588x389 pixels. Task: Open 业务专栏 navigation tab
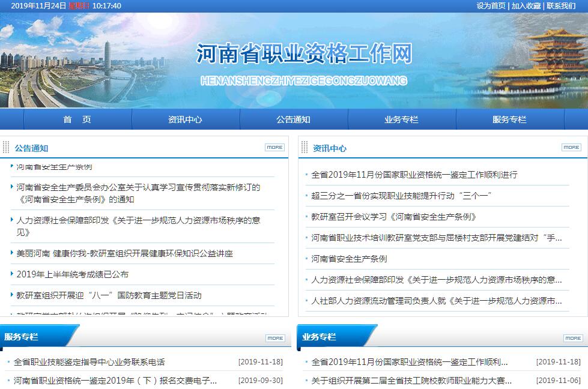click(x=401, y=119)
